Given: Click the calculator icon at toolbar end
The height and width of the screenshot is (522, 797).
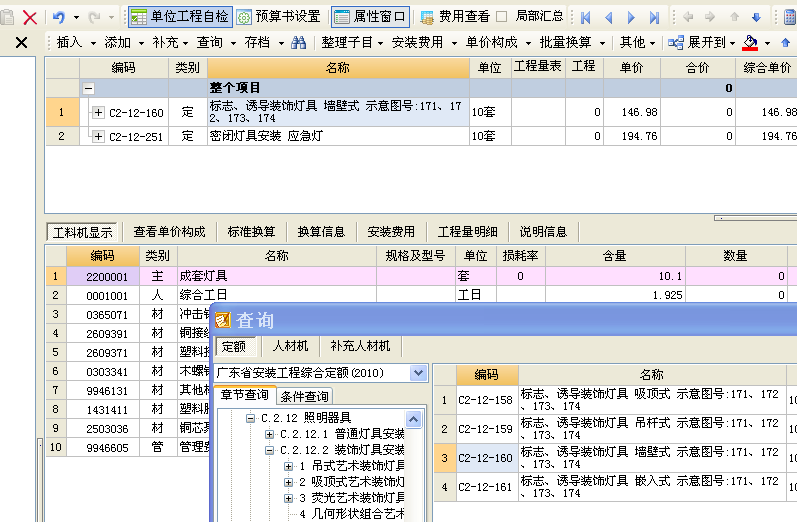Looking at the screenshot, I should pyautogui.click(x=790, y=17).
